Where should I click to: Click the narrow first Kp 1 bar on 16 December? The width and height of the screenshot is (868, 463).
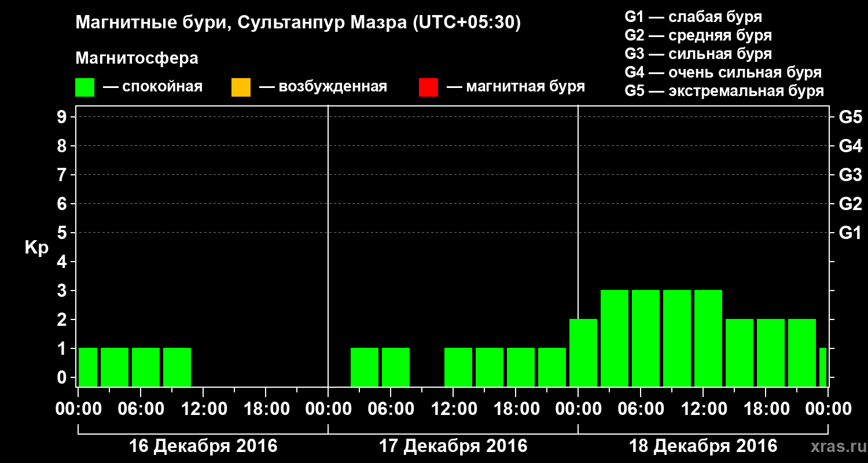pyautogui.click(x=88, y=367)
